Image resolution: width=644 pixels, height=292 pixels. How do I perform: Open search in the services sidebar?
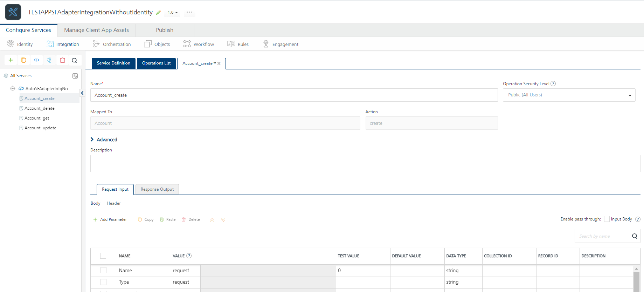point(74,60)
